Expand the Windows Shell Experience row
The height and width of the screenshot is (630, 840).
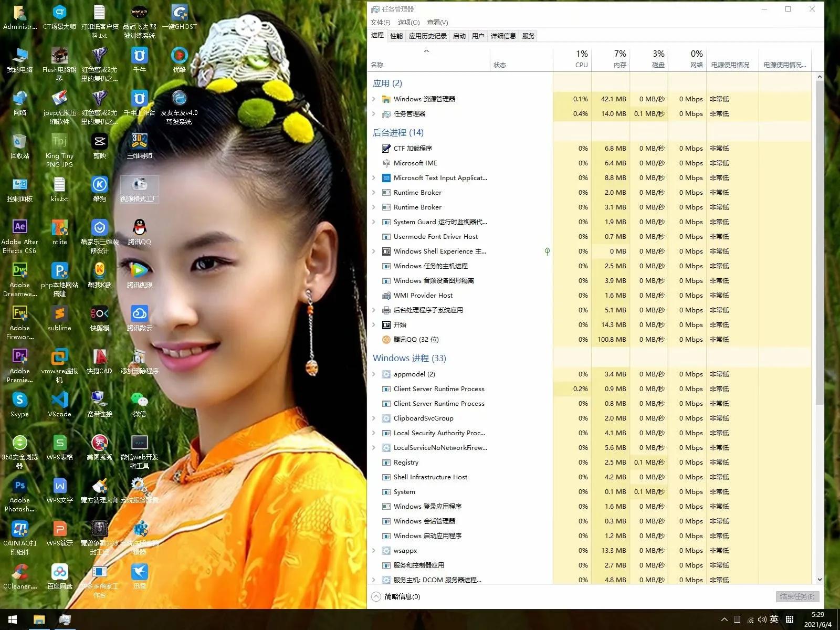tap(374, 251)
